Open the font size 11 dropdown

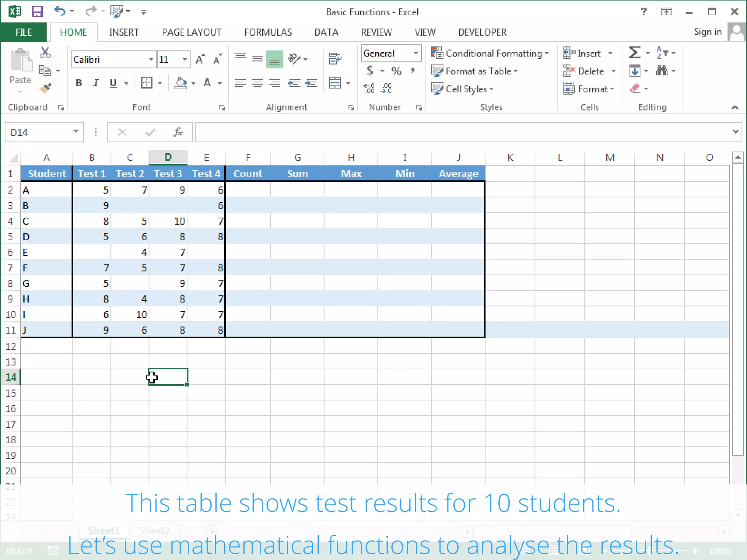[x=185, y=59]
